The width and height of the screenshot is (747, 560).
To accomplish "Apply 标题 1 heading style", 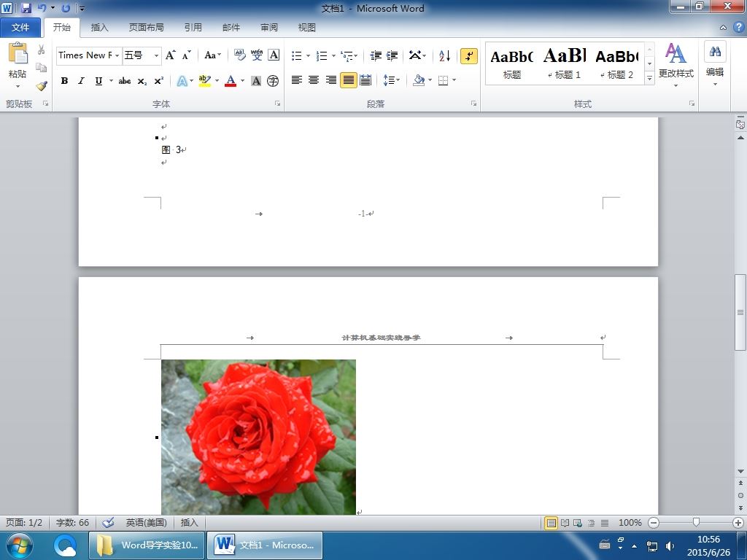I will pos(565,63).
